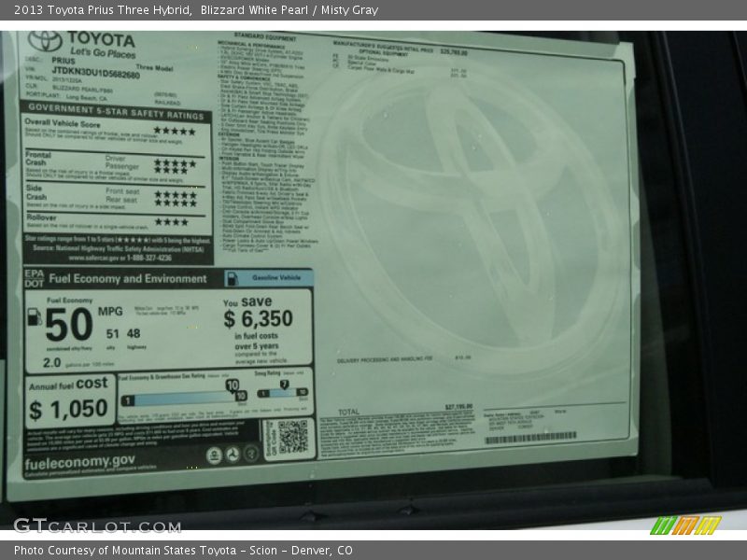
Task: Click the "Frontal Crash" label
Action: point(37,159)
